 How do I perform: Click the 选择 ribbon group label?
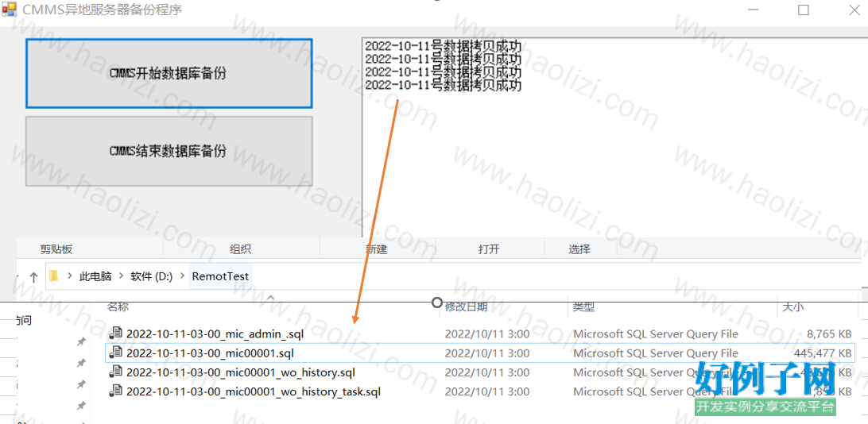579,249
